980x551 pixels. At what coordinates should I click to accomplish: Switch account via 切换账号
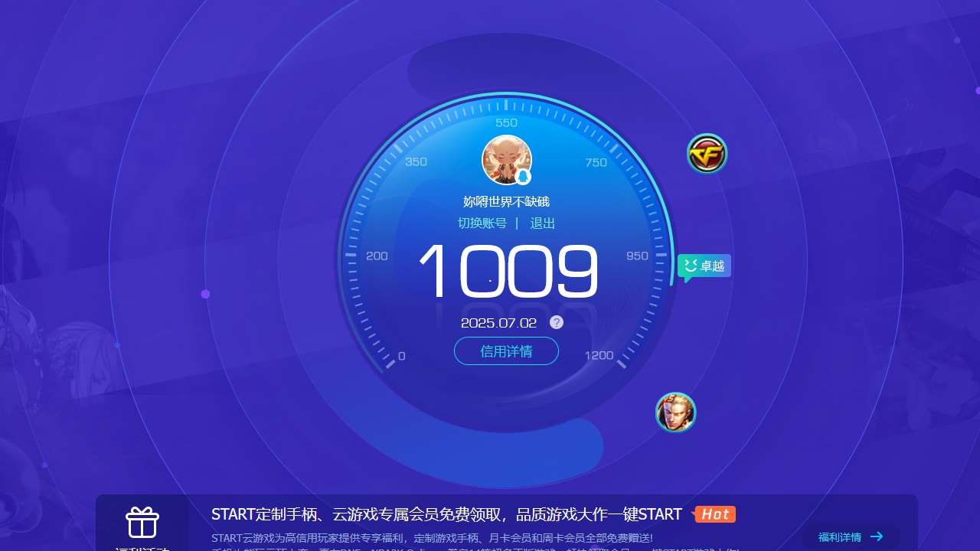(x=482, y=223)
